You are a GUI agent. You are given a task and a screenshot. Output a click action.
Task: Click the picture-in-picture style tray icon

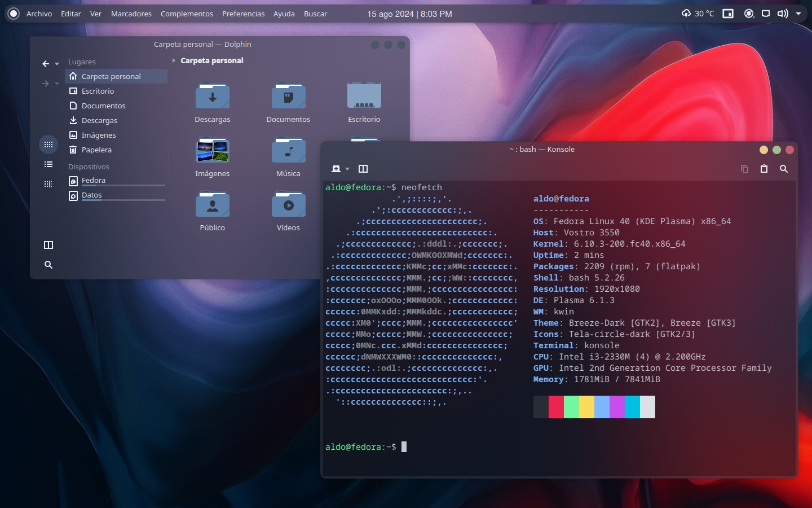click(728, 14)
